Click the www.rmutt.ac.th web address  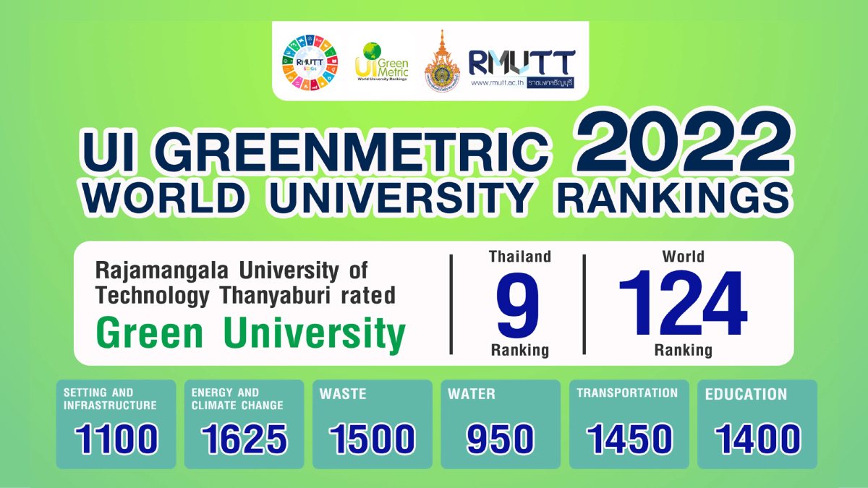click(498, 83)
